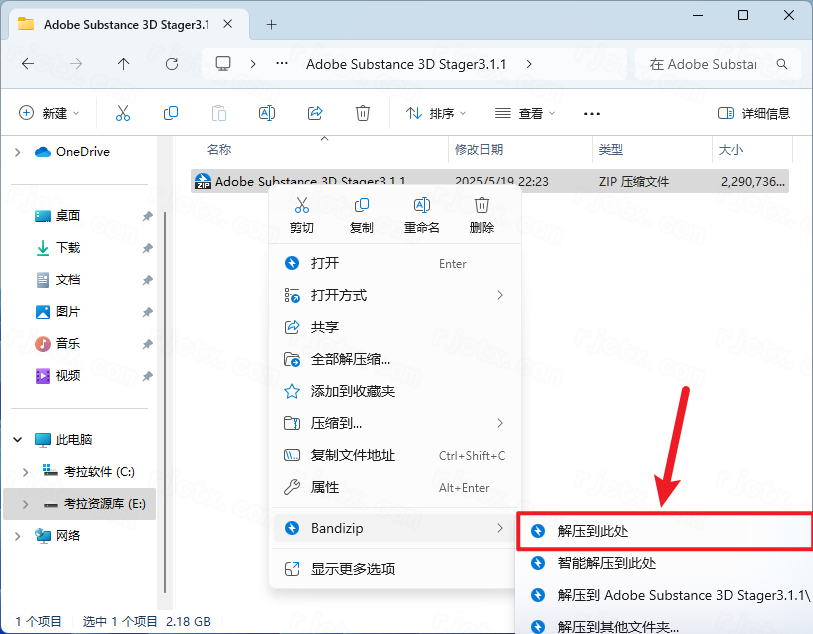
Task: Click the Paste icon in the toolbar
Action: [x=219, y=112]
